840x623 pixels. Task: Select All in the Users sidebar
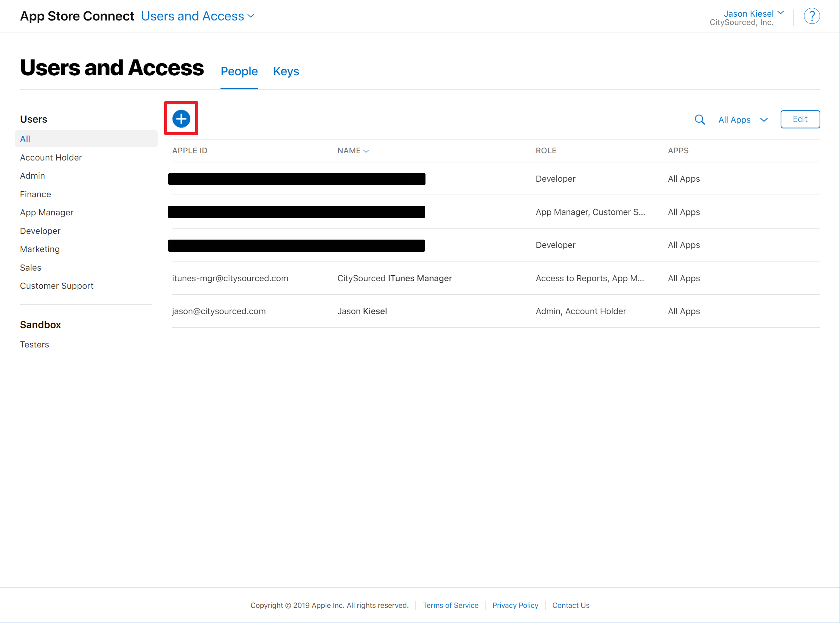(86, 139)
